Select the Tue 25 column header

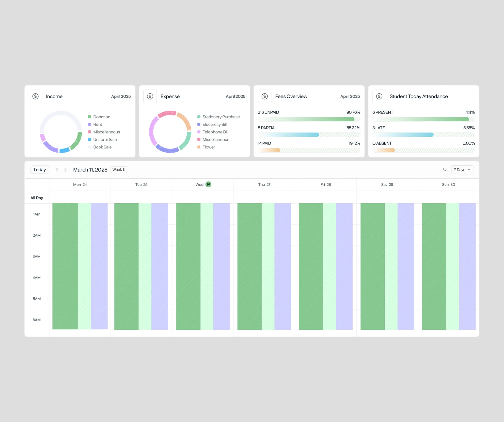coord(141,184)
